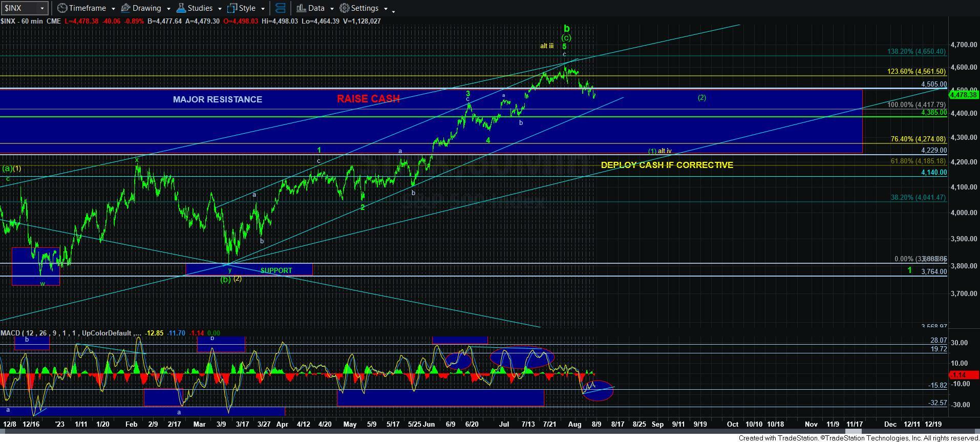Click the Timeframe clock icon
Image resolution: width=980 pixels, height=442 pixels.
pos(62,8)
